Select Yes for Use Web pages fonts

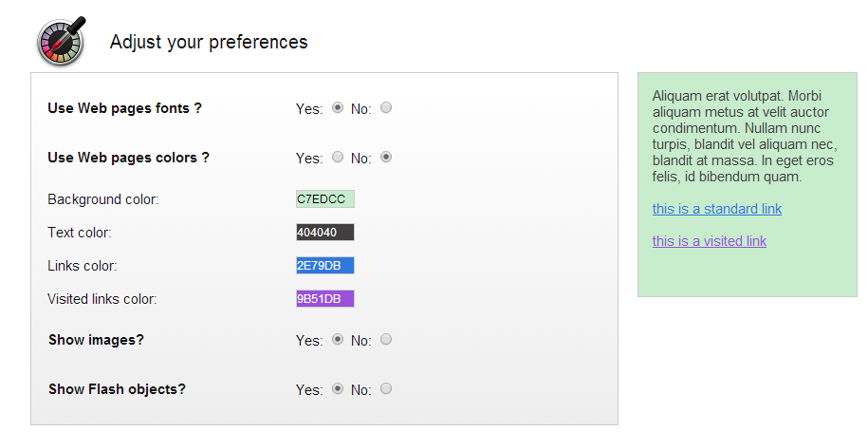(338, 108)
